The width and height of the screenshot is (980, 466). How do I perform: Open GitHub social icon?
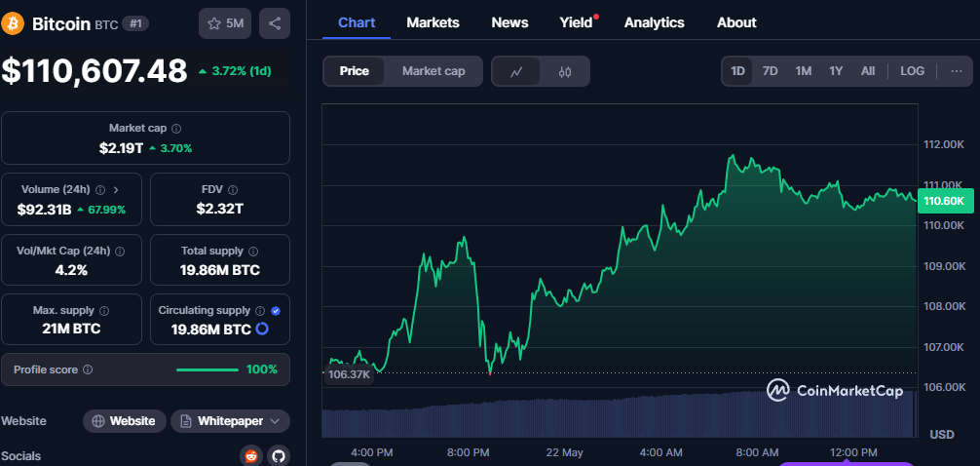click(x=279, y=456)
